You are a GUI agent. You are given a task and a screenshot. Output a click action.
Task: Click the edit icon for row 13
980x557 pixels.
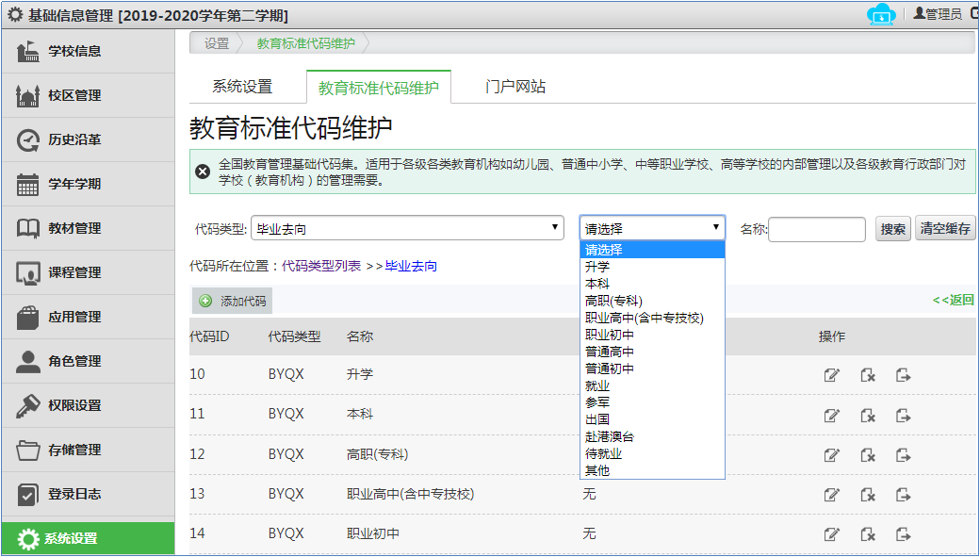click(x=831, y=495)
